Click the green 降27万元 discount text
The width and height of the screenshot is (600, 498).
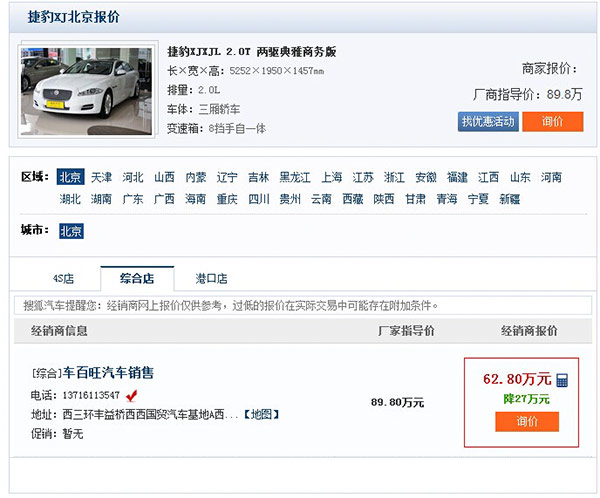pos(527,399)
